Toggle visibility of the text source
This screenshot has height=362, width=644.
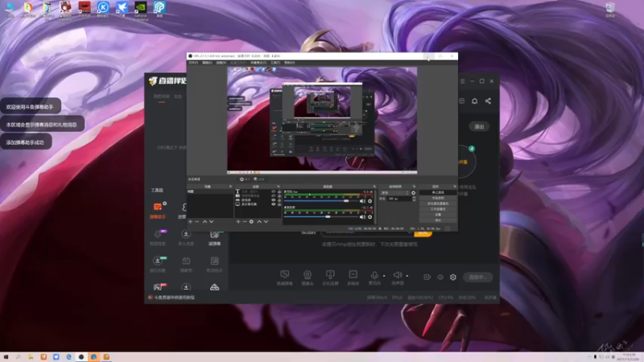tap(273, 191)
